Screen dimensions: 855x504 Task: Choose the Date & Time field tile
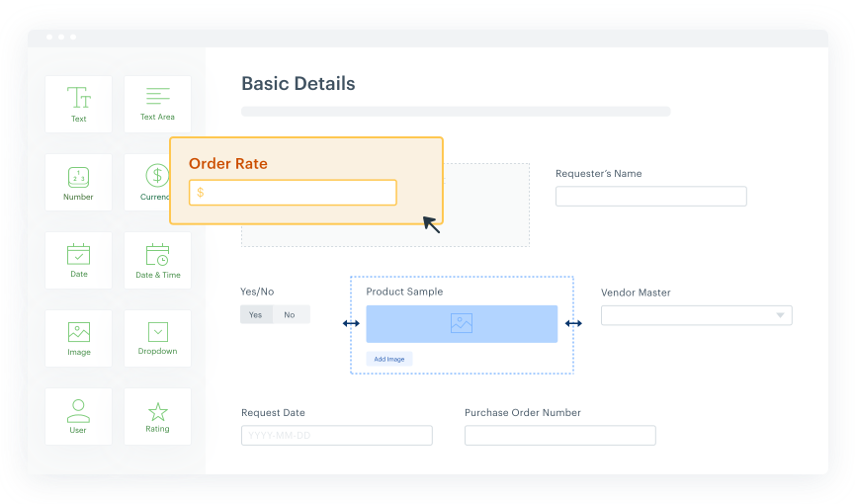(157, 260)
